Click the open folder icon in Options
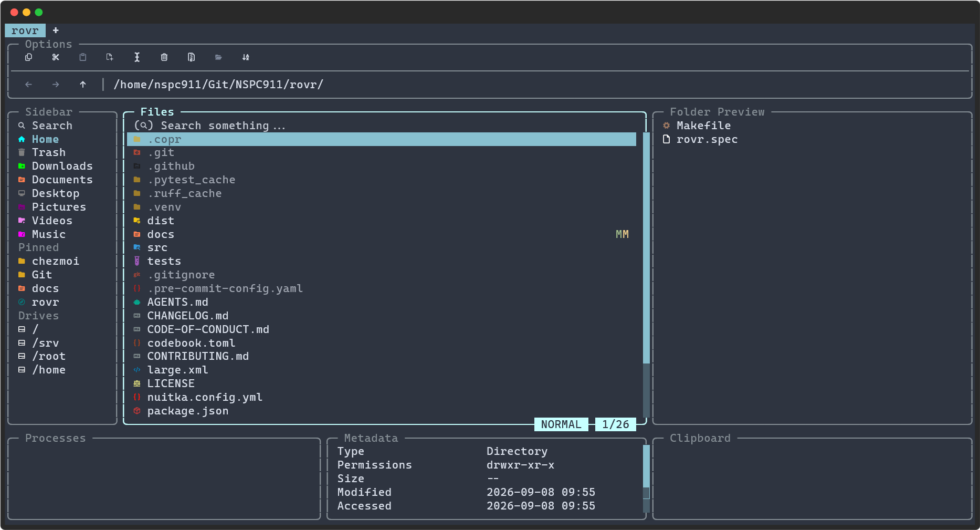The image size is (980, 530). [218, 57]
